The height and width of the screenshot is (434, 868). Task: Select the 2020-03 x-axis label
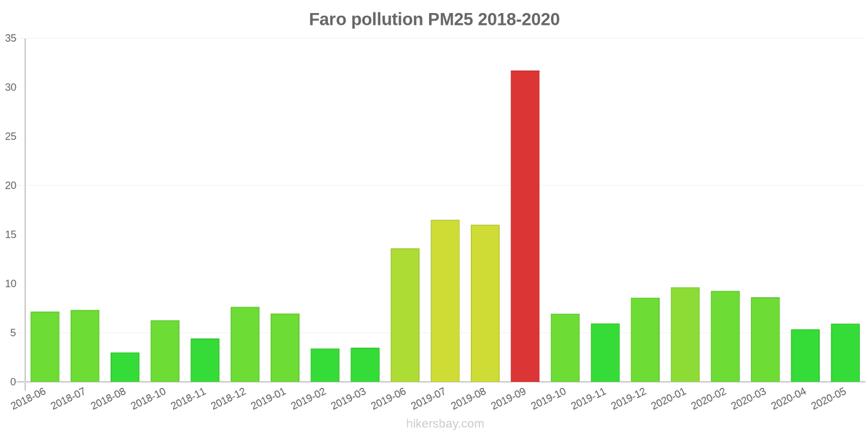click(749, 399)
